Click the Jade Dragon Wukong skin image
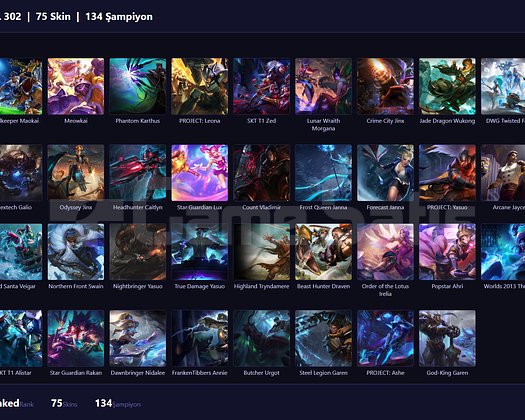This screenshot has height=420, width=525. [x=447, y=86]
